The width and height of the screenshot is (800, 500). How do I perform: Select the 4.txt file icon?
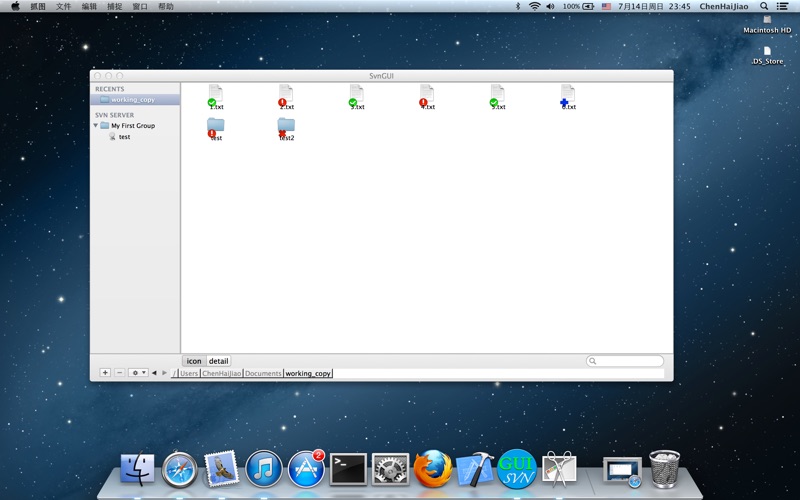click(x=427, y=96)
